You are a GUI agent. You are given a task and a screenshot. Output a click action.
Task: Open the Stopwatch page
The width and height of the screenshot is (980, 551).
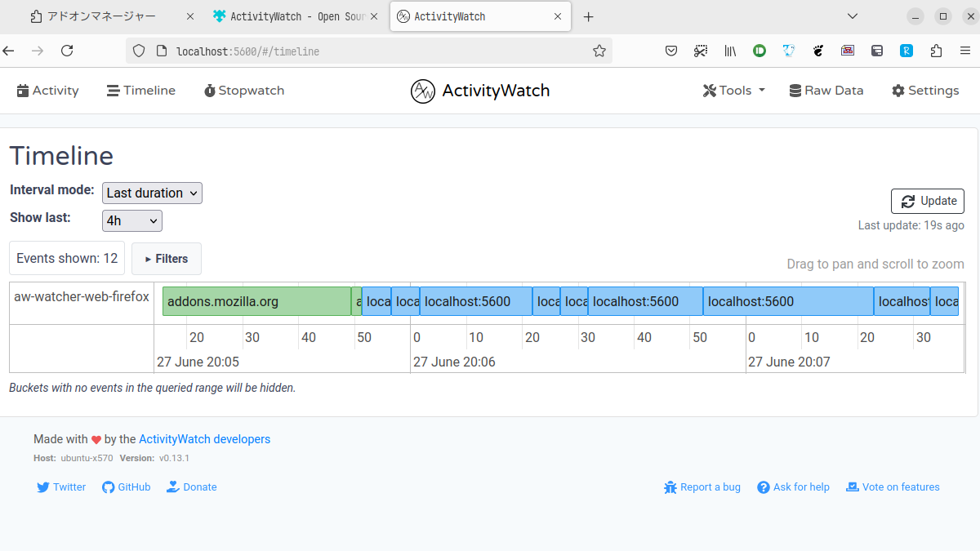[x=243, y=91]
